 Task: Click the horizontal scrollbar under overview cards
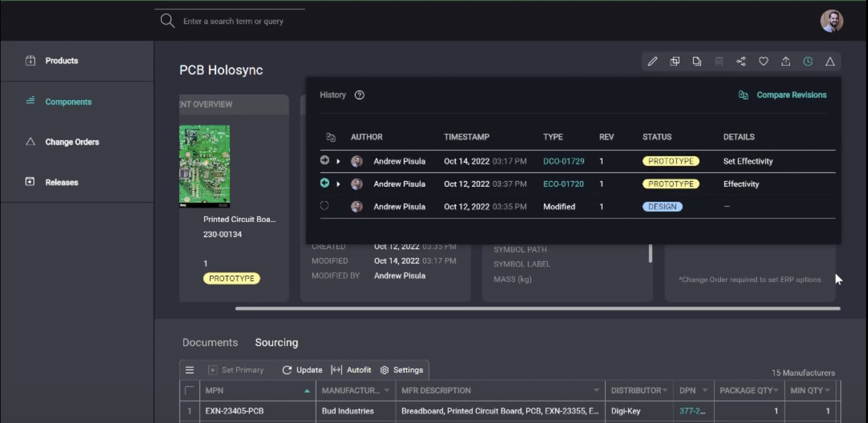538,309
